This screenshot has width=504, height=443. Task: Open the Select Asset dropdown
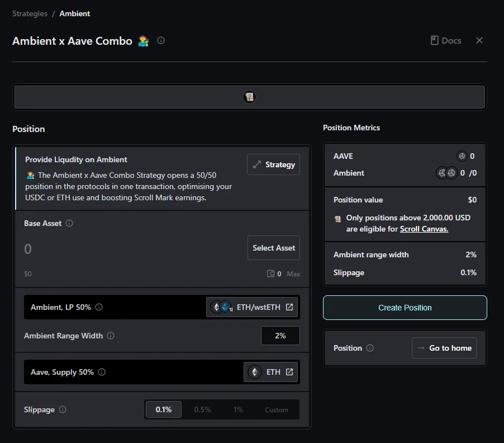point(273,248)
